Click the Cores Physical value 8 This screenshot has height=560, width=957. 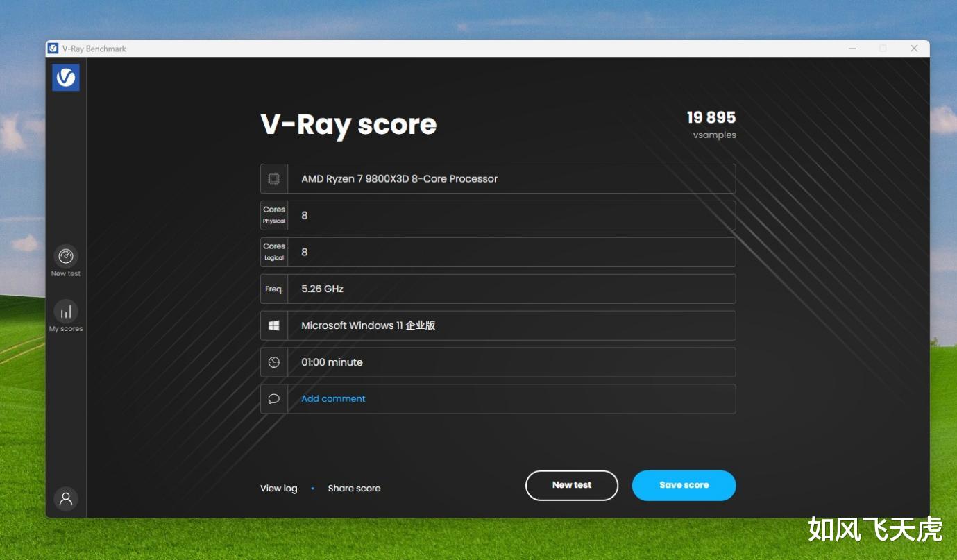click(x=304, y=216)
